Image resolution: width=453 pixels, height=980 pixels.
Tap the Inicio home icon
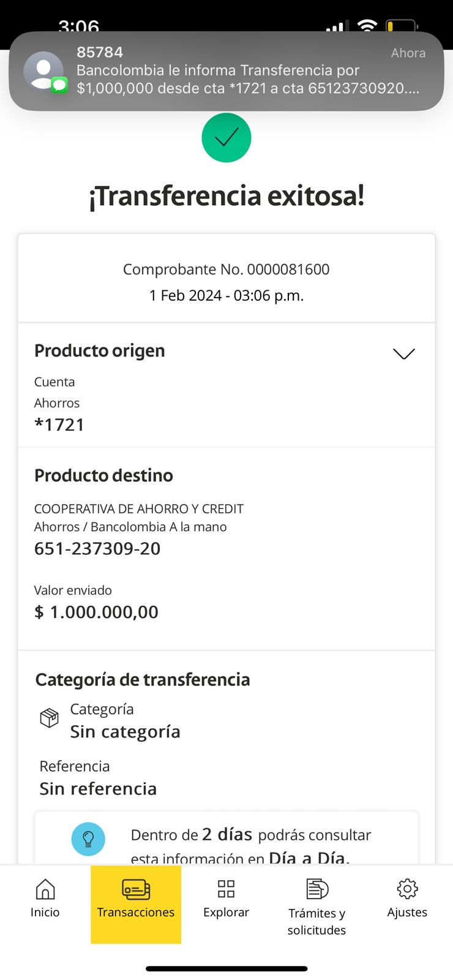45,889
